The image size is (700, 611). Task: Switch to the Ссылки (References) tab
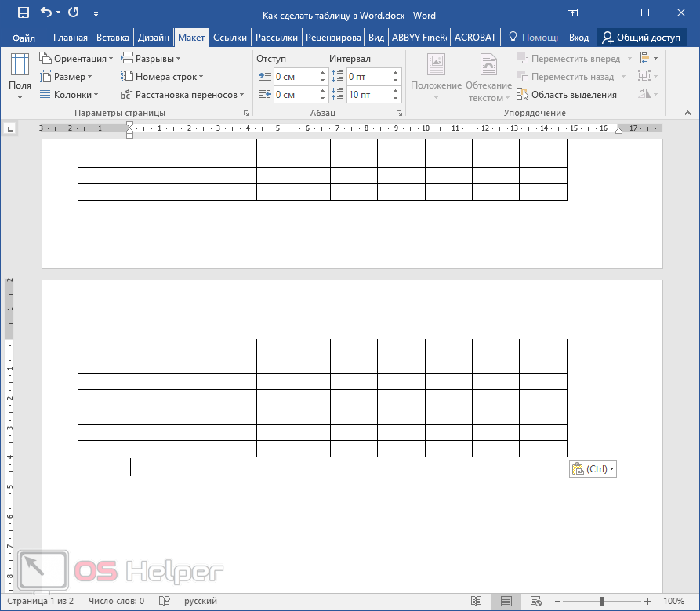pos(230,37)
